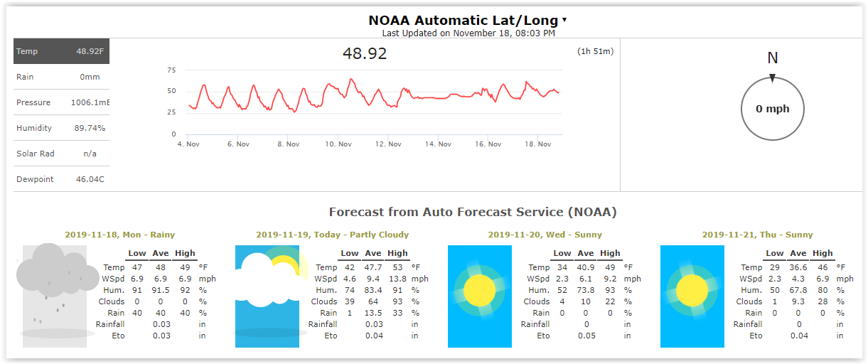The height and width of the screenshot is (364, 868).
Task: Click Forecast from Auto Forecast Service heading
Action: point(473,212)
